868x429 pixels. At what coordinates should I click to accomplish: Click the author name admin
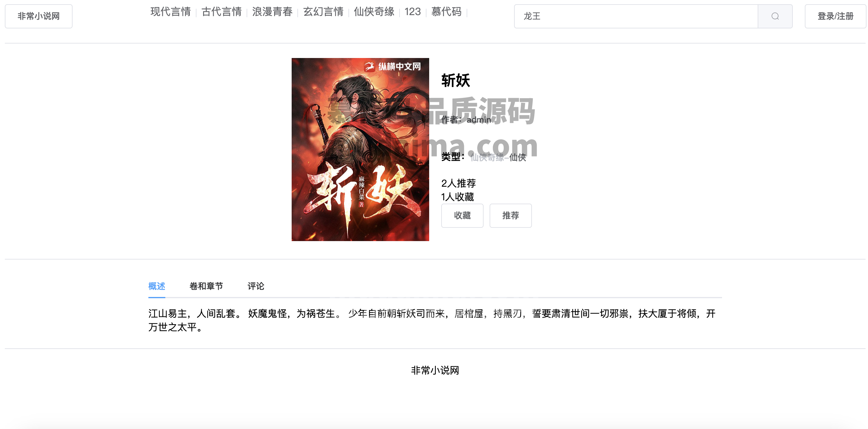click(478, 120)
